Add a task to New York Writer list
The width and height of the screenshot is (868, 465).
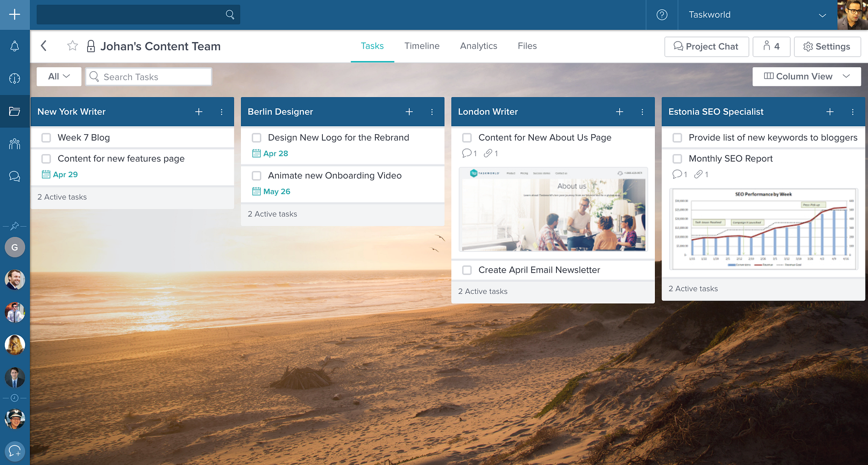pyautogui.click(x=199, y=112)
